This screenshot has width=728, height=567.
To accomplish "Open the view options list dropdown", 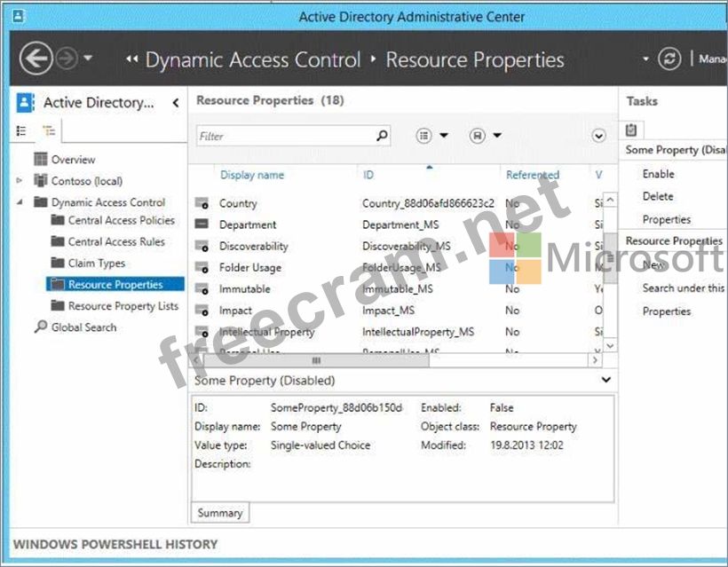I will pos(431,136).
